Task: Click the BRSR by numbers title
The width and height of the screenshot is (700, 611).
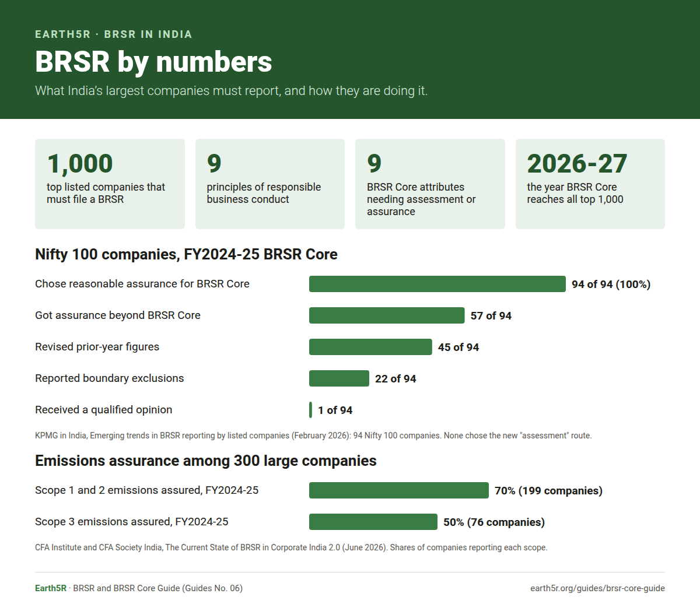Action: pos(153,62)
